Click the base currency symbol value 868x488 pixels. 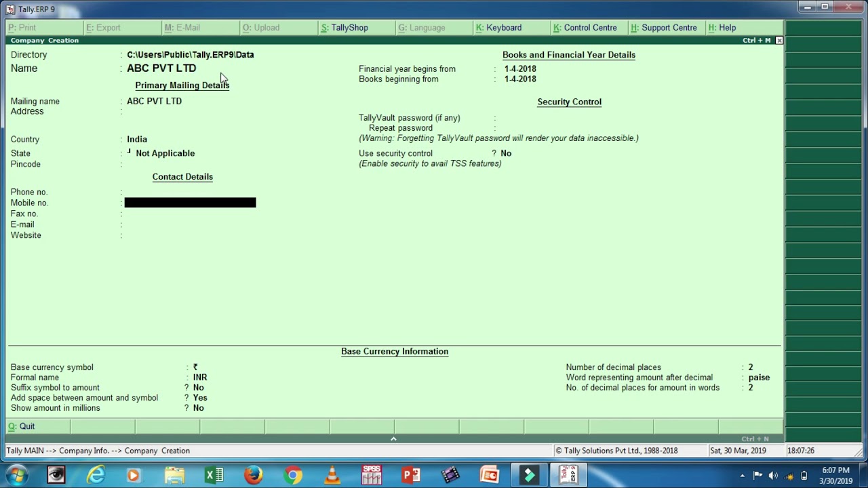[195, 367]
